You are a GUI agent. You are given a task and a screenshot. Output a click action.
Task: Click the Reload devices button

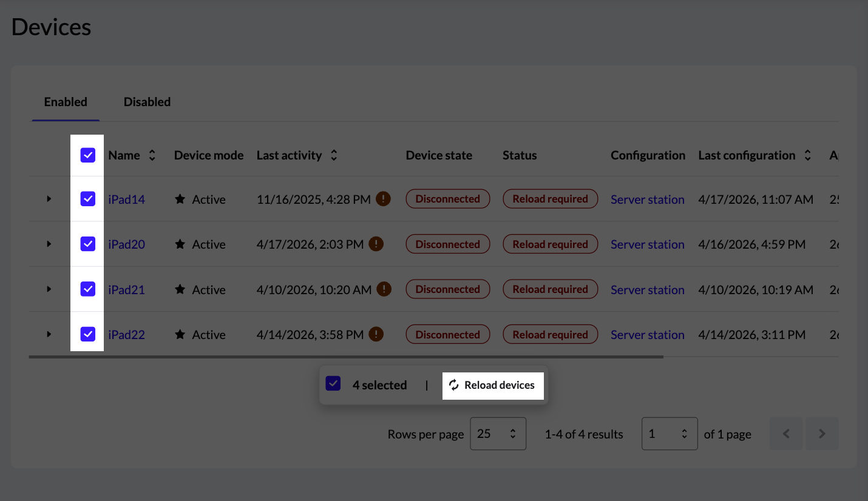click(x=493, y=385)
